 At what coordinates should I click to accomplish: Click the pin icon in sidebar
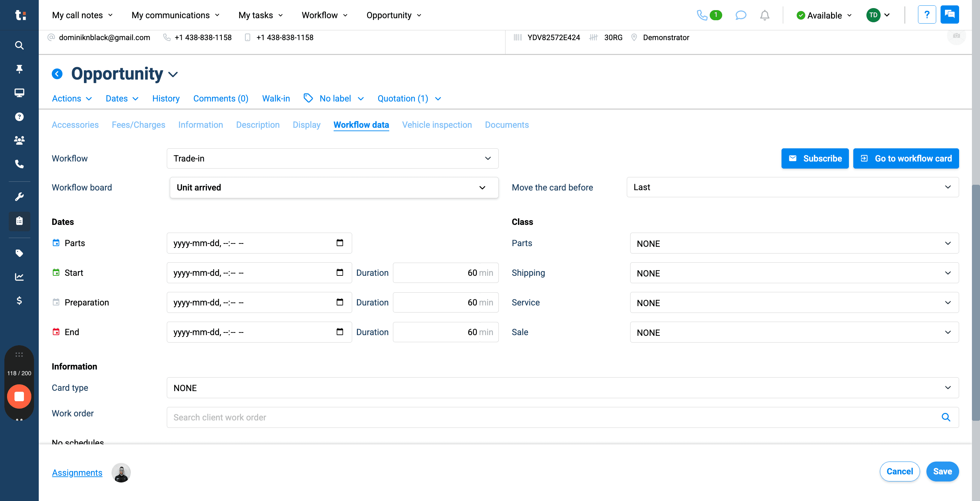[19, 69]
